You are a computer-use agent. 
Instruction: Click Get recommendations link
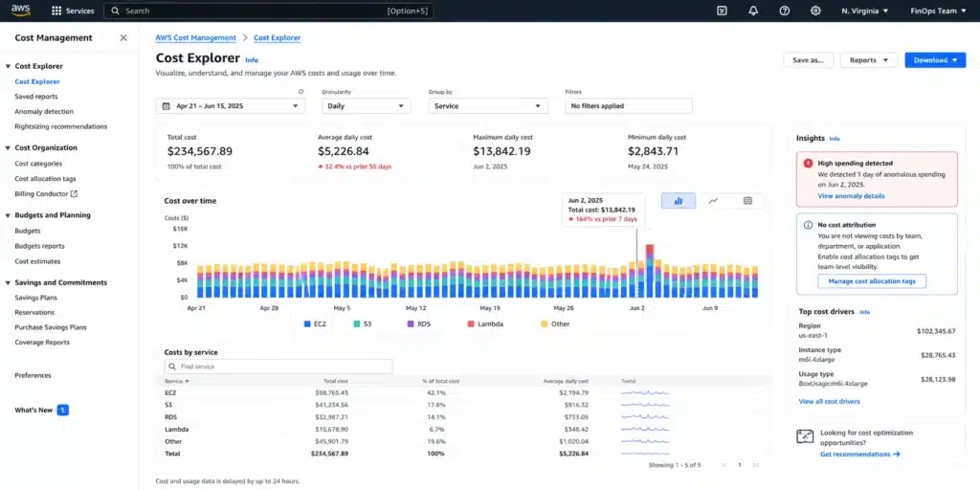tap(860, 455)
